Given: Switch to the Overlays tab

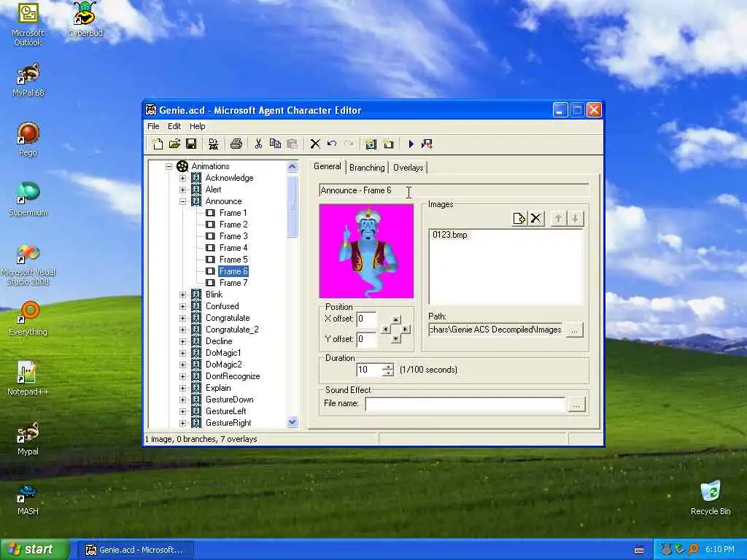Looking at the screenshot, I should [409, 168].
